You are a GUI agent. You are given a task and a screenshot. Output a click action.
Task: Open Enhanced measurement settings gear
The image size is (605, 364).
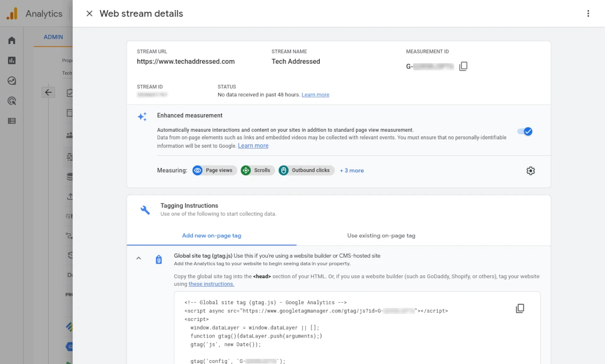pyautogui.click(x=530, y=171)
